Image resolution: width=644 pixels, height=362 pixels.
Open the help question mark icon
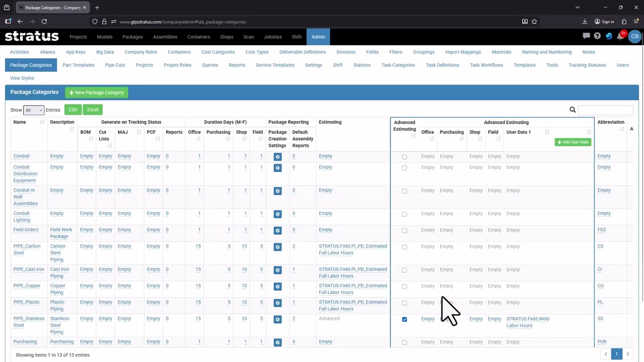click(597, 36)
